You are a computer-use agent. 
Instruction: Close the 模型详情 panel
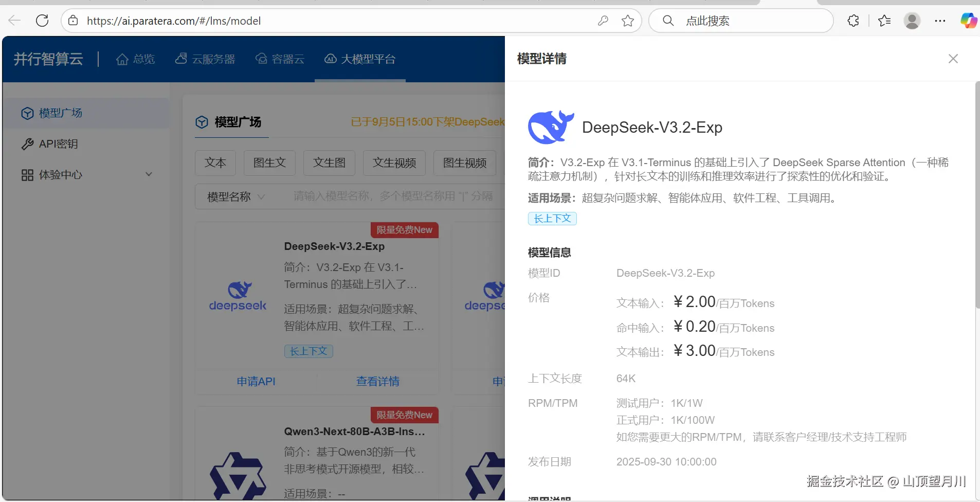click(x=953, y=59)
